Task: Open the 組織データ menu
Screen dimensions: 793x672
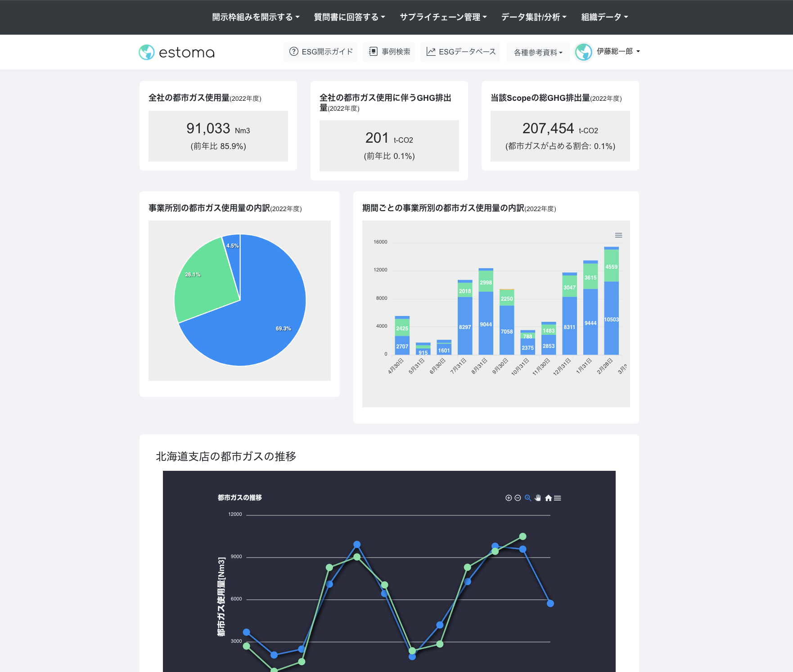Action: [x=604, y=17]
